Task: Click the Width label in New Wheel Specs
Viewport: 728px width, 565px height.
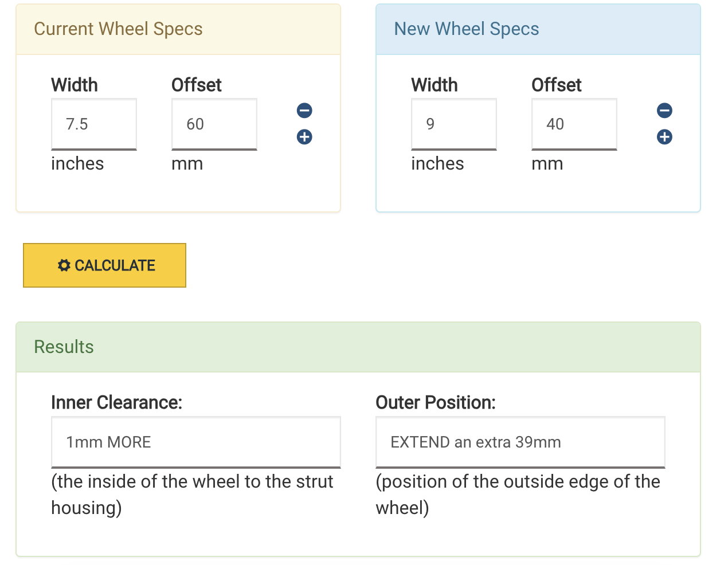Action: pos(435,85)
